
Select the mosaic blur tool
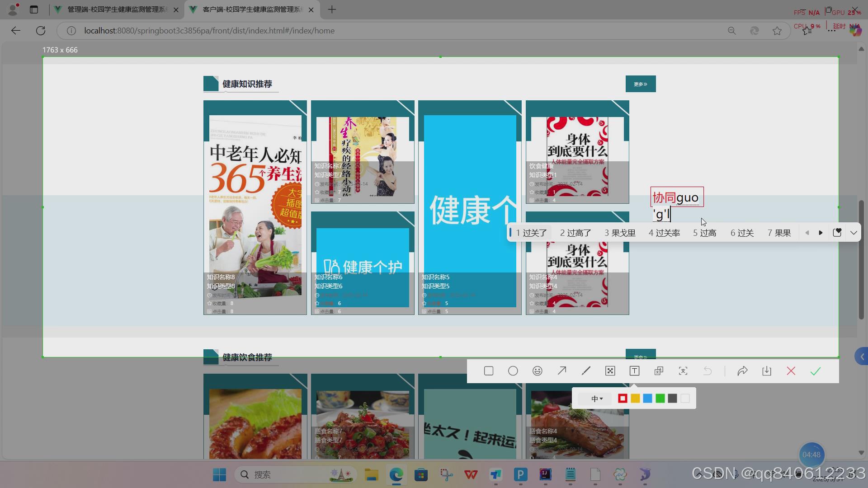(610, 371)
